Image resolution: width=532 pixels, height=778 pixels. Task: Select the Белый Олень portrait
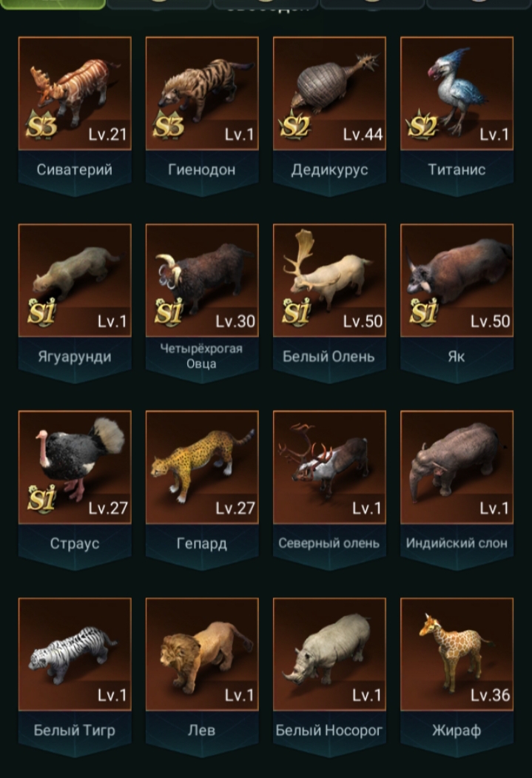pyautogui.click(x=330, y=281)
